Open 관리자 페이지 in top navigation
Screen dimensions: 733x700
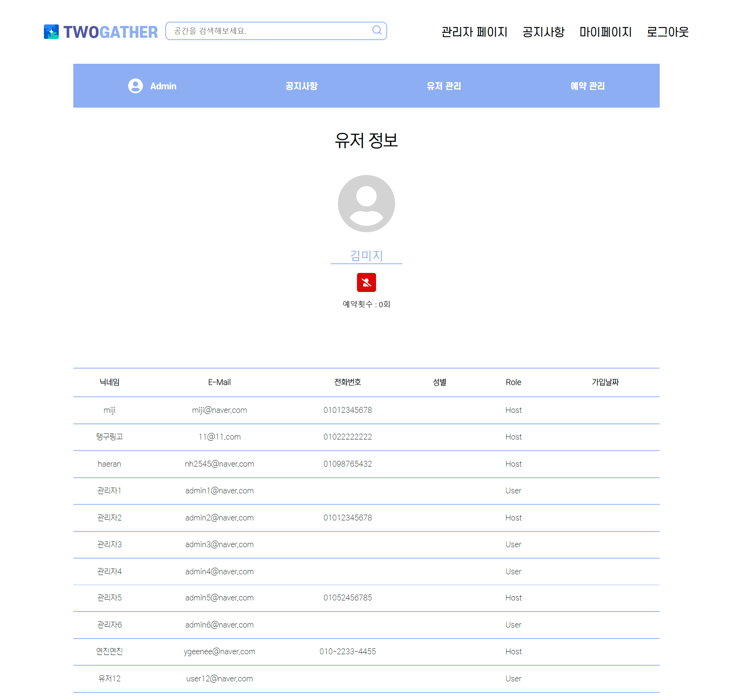(x=474, y=32)
